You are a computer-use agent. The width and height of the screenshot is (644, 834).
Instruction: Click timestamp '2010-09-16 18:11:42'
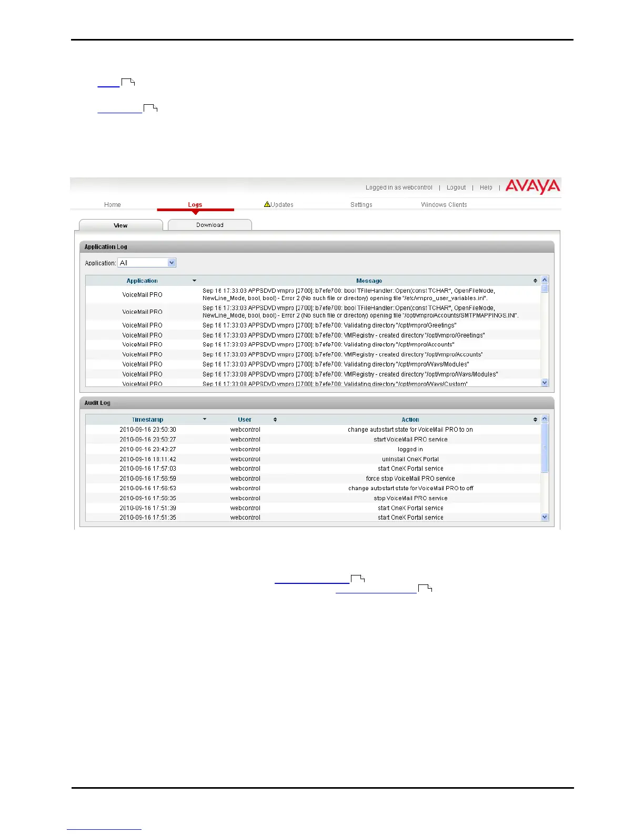coord(148,459)
